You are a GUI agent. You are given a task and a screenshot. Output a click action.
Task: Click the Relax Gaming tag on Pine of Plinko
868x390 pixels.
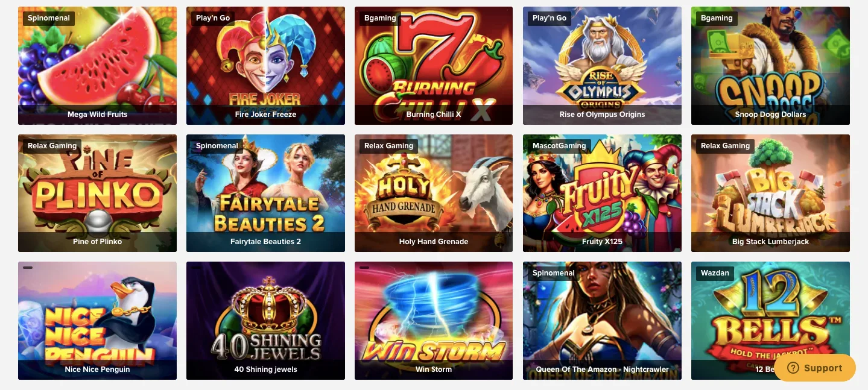point(52,146)
